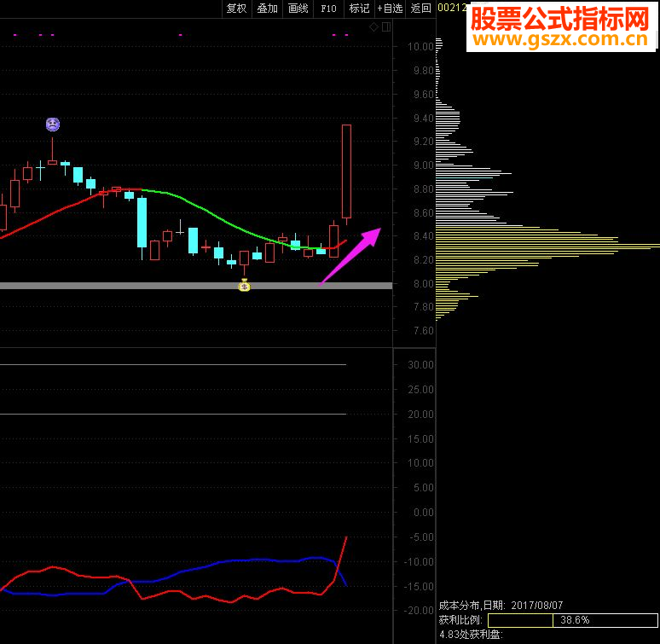Click the 7.60 price axis label
The image size is (660, 644).
click(423, 331)
